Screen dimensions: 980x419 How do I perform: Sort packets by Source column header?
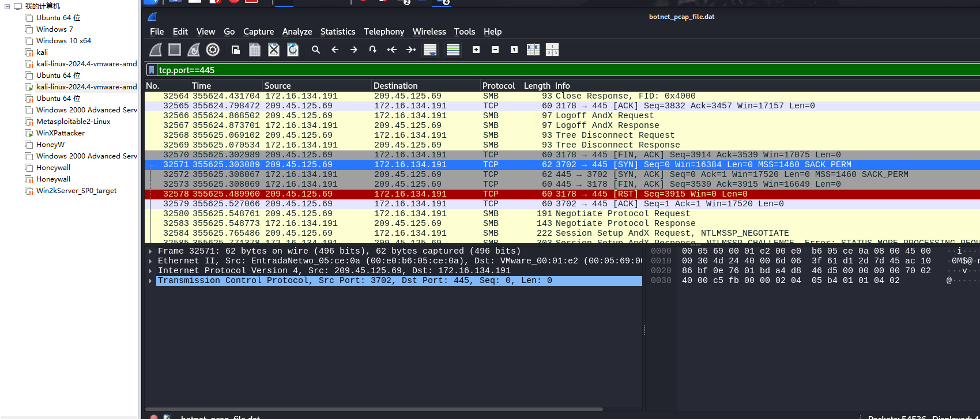[317, 86]
